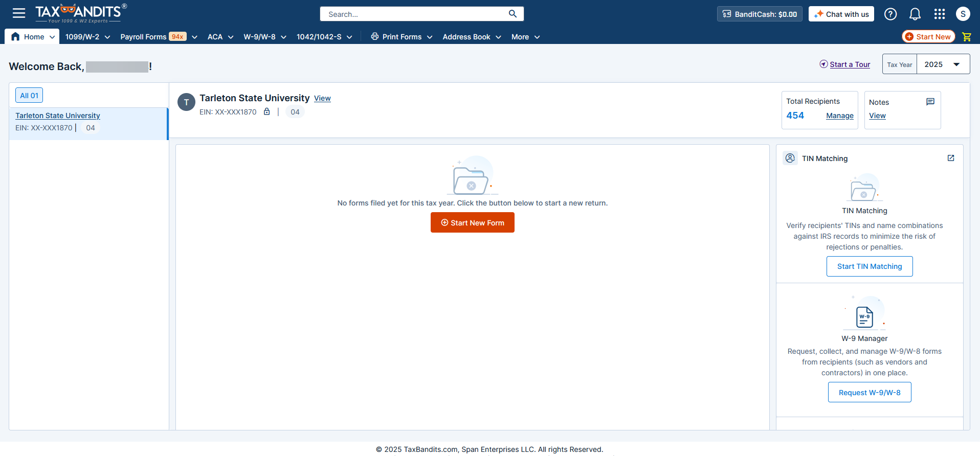Open TIN Matching in external window icon
The image size is (980, 456).
click(951, 158)
